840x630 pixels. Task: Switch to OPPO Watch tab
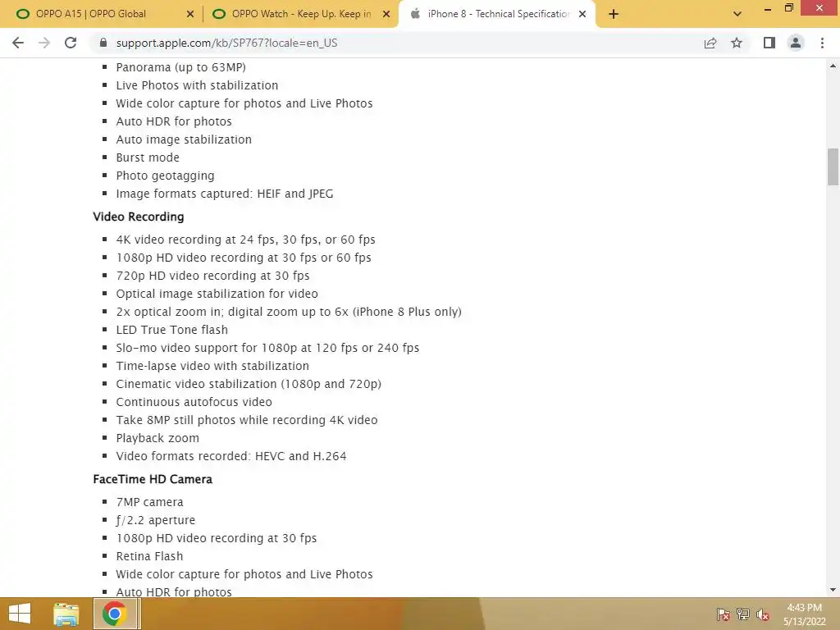pos(301,14)
